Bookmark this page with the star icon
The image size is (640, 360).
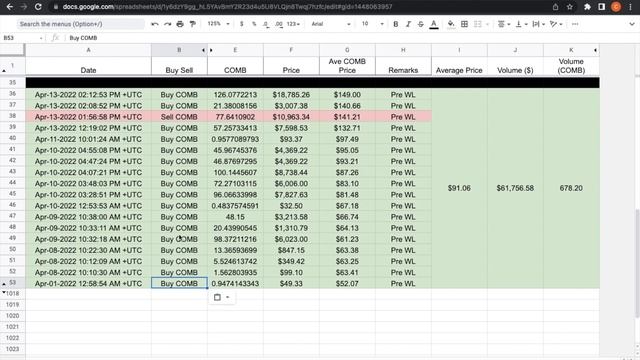(569, 7)
